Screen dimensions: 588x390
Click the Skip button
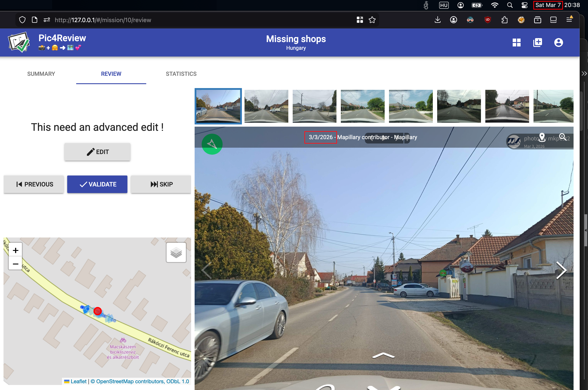tap(161, 184)
